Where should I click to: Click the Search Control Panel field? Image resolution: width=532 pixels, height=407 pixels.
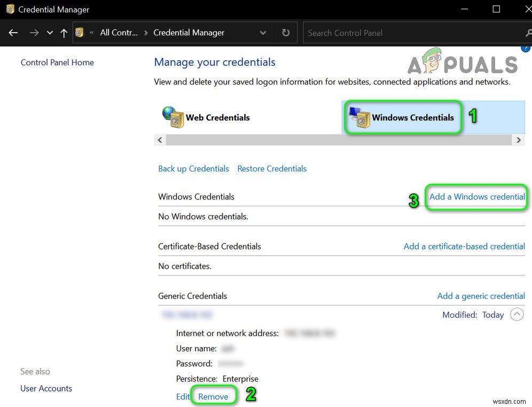[x=417, y=33]
